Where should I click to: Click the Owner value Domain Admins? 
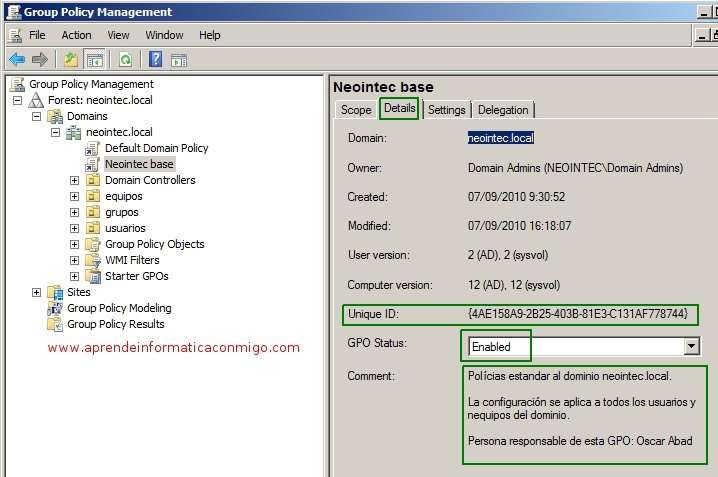point(575,168)
